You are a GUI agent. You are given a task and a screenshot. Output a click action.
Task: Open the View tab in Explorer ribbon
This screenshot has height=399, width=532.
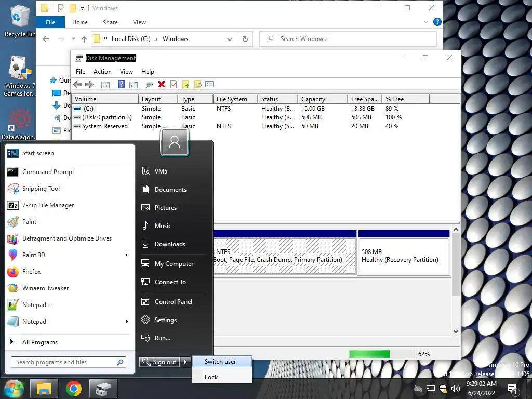(x=139, y=22)
